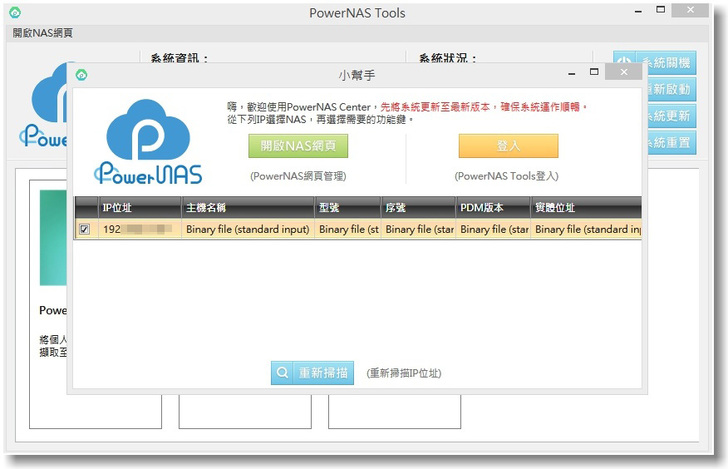The width and height of the screenshot is (728, 469).
Task: Open the 開啟NAS網頁 menu in PowerNAS Tools
Action: pyautogui.click(x=42, y=33)
